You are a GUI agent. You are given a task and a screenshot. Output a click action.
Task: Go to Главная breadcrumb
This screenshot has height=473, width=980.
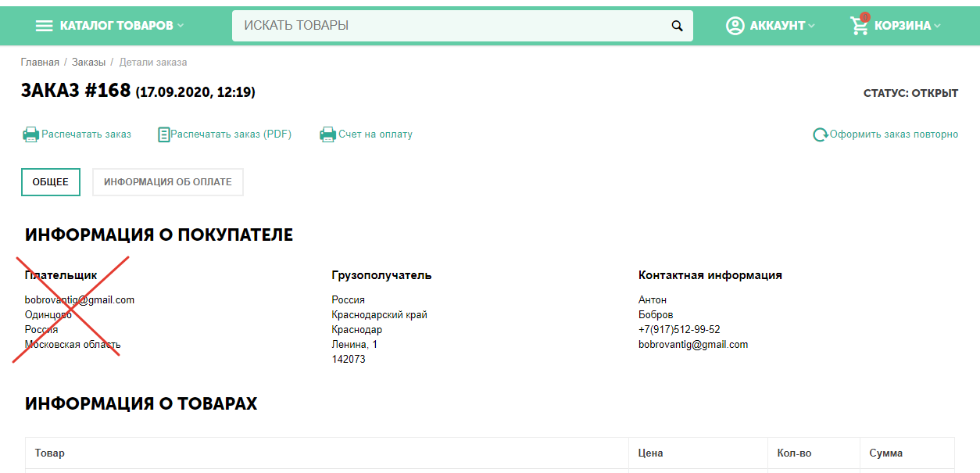[x=40, y=62]
